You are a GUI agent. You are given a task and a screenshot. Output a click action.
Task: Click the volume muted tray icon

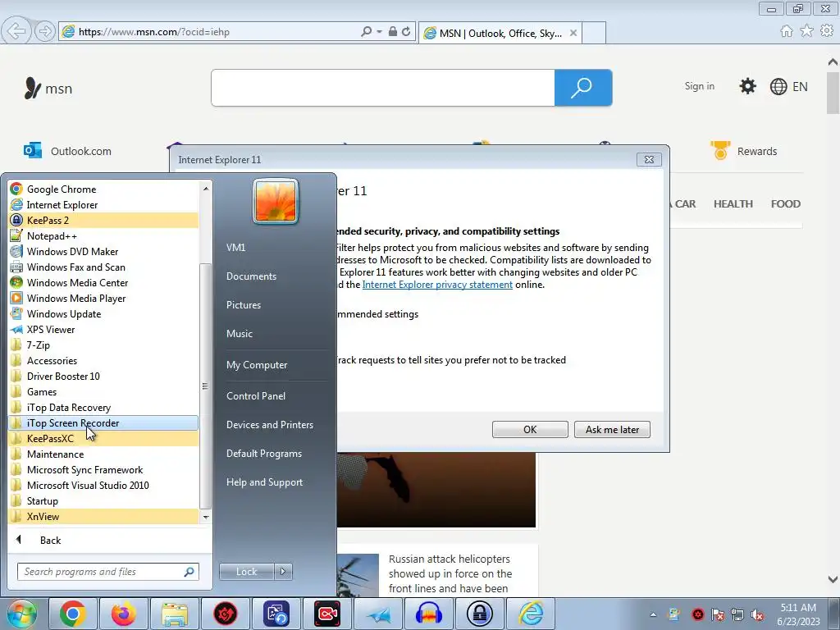(757, 615)
